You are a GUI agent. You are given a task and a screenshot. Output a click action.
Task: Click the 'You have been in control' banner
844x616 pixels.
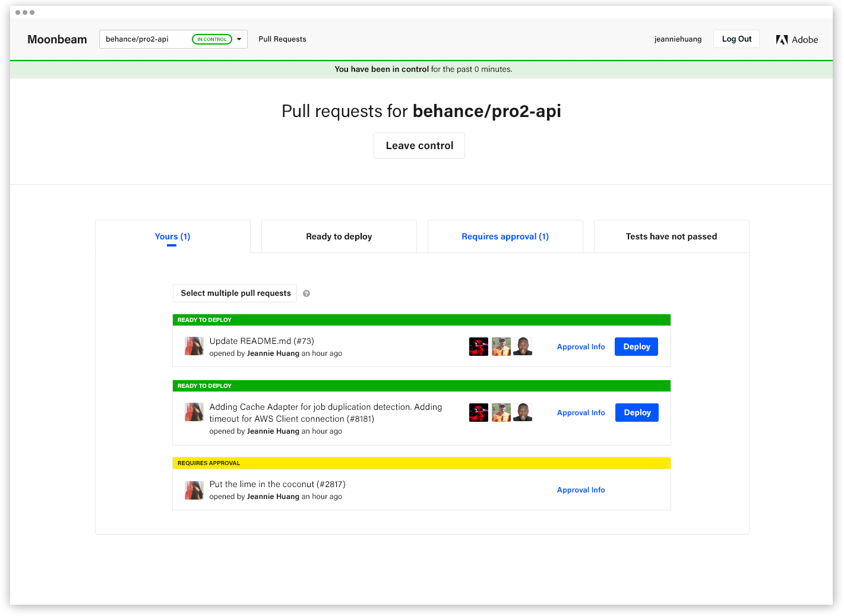pos(422,70)
